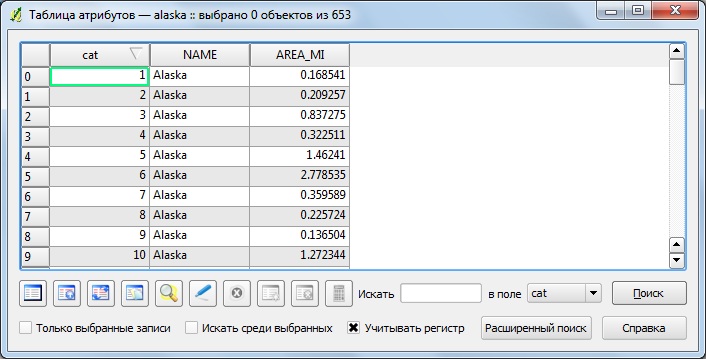Screen dimensions: 706x360
Task: Click the Invert selection icon
Action: (x=101, y=293)
